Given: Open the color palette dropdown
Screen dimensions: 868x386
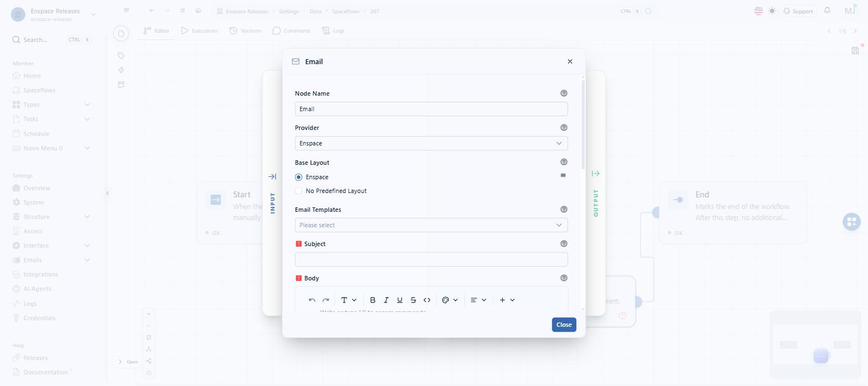Looking at the screenshot, I should (450, 300).
